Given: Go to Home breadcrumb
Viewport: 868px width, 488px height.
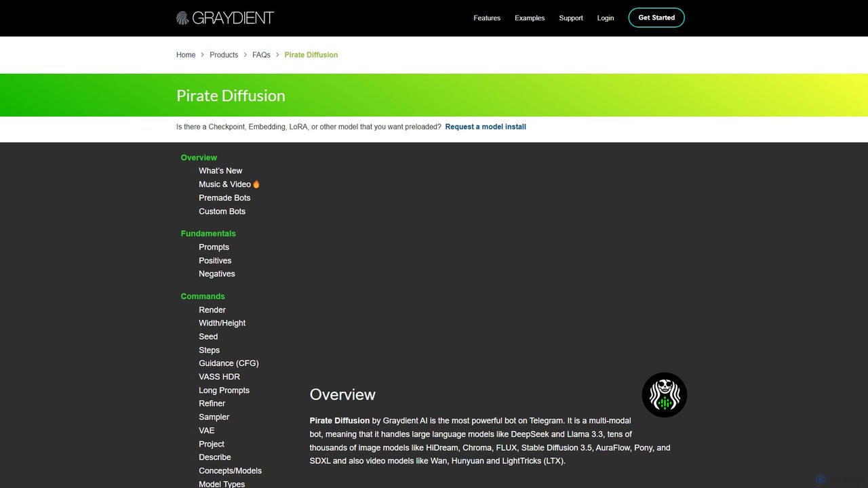Looking at the screenshot, I should pos(186,55).
